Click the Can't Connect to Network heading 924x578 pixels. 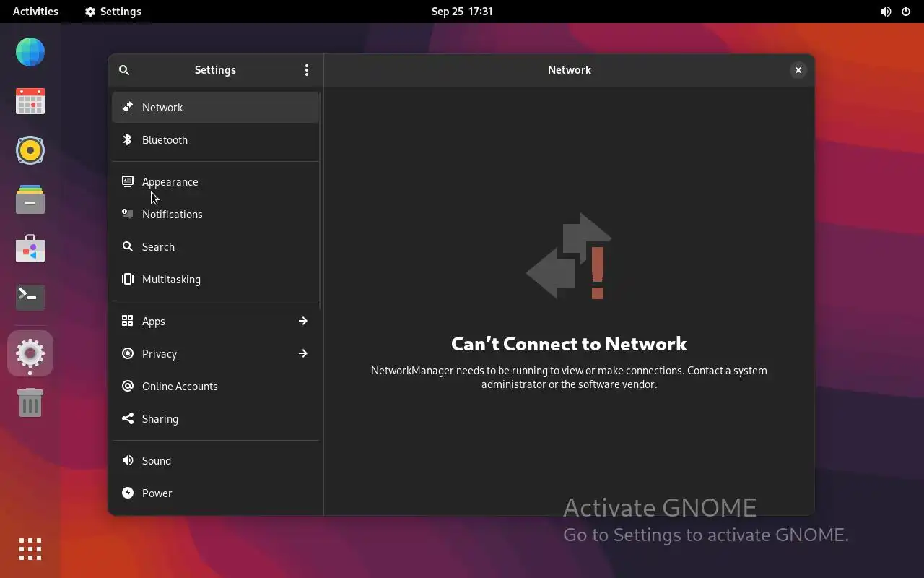point(569,343)
